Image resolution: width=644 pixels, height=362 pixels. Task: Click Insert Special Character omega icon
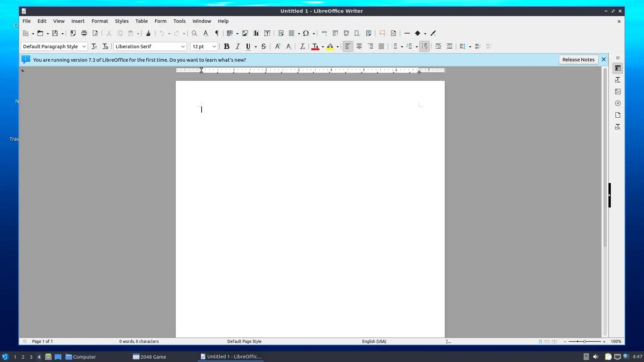306,33
